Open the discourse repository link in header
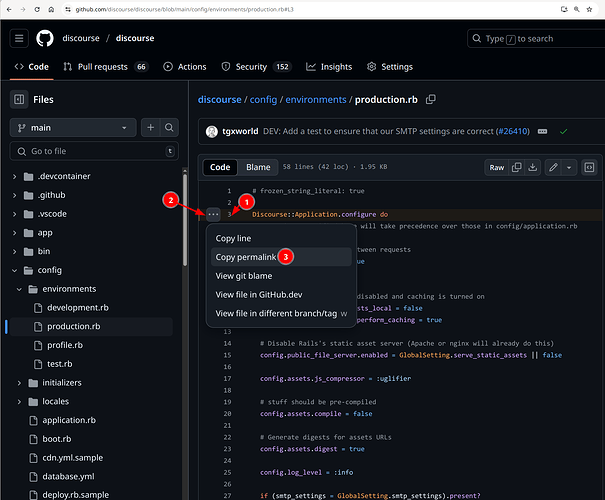 point(135,38)
